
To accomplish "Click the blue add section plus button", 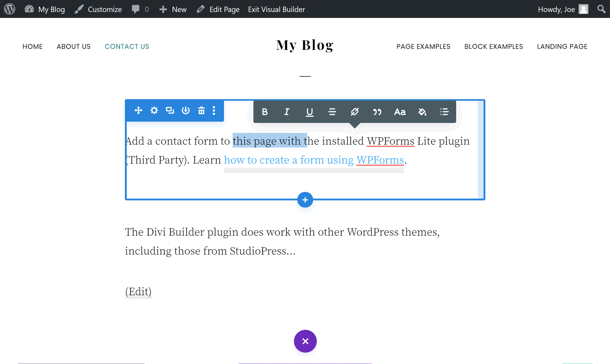I will point(305,200).
